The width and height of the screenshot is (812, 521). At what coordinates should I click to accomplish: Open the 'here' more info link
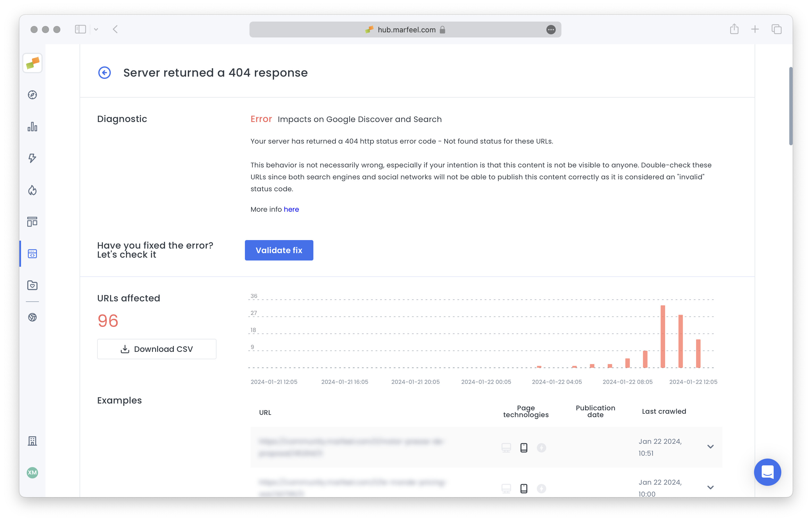click(x=292, y=209)
